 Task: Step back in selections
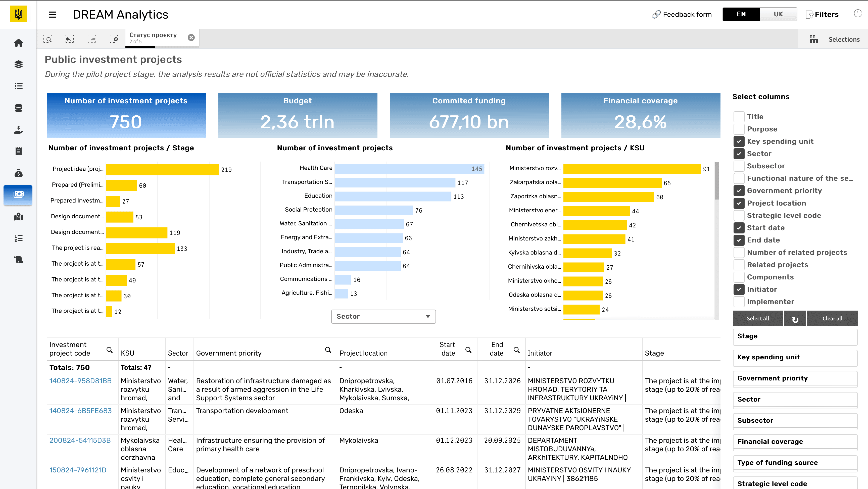(x=69, y=39)
